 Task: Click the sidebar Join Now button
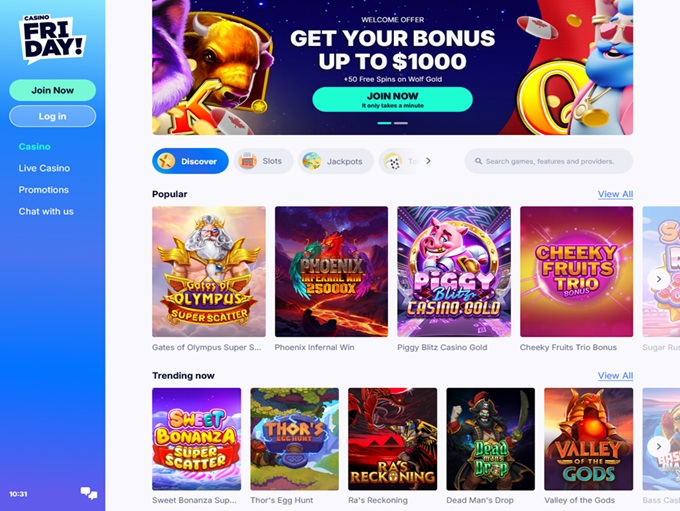coord(52,90)
